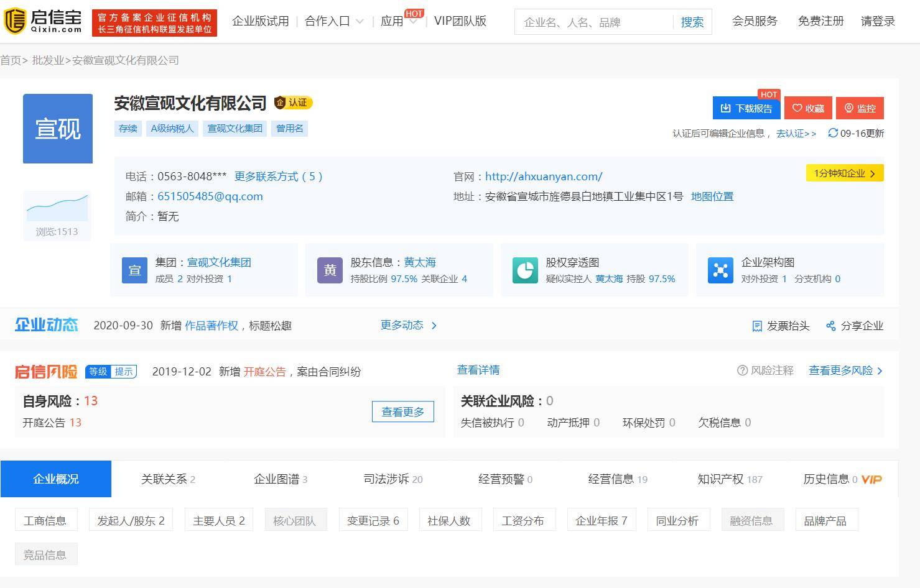The height and width of the screenshot is (588, 920).
Task: Toggle the 收藏 favorite button
Action: (x=807, y=108)
